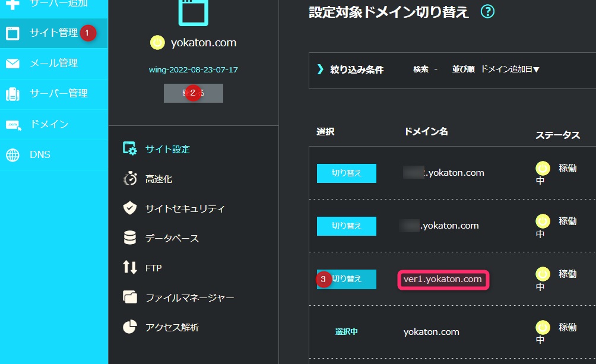The width and height of the screenshot is (596, 364).
Task: Click the サイトセキュリティ shield icon
Action: pos(129,208)
